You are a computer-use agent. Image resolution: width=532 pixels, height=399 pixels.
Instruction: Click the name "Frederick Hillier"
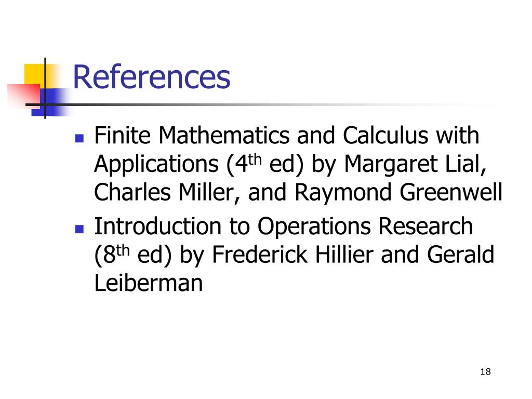(292, 255)
